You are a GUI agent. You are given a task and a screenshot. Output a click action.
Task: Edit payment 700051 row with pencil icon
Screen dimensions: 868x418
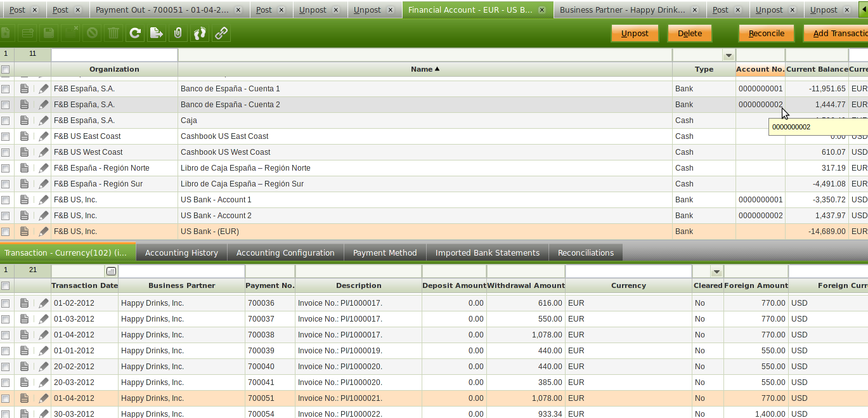(43, 398)
